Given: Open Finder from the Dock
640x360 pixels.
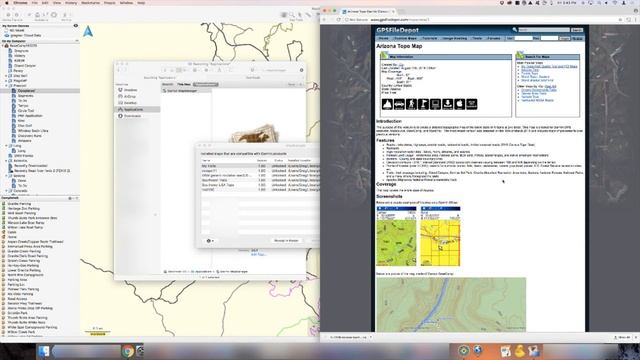Looking at the screenshot, I should [x=44, y=351].
